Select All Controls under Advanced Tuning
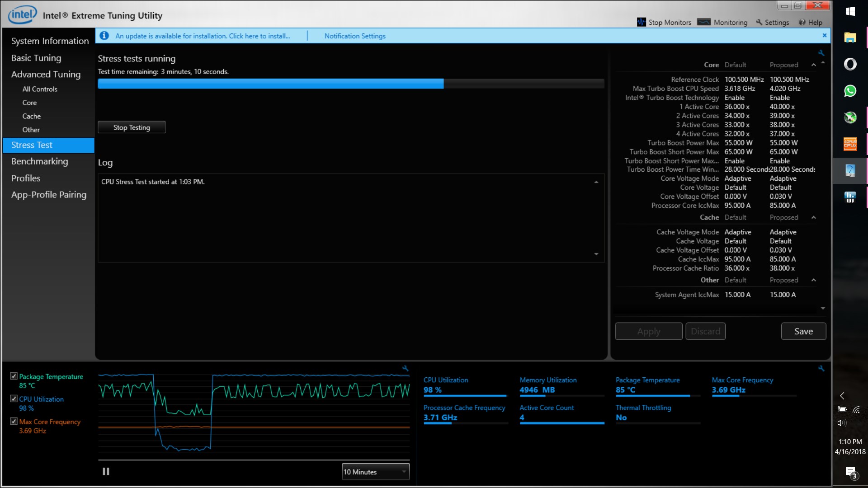This screenshot has height=488, width=868. pos(40,89)
